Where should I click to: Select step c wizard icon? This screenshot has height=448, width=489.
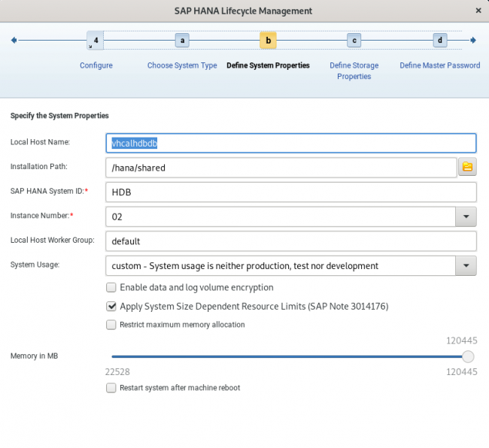(x=354, y=41)
